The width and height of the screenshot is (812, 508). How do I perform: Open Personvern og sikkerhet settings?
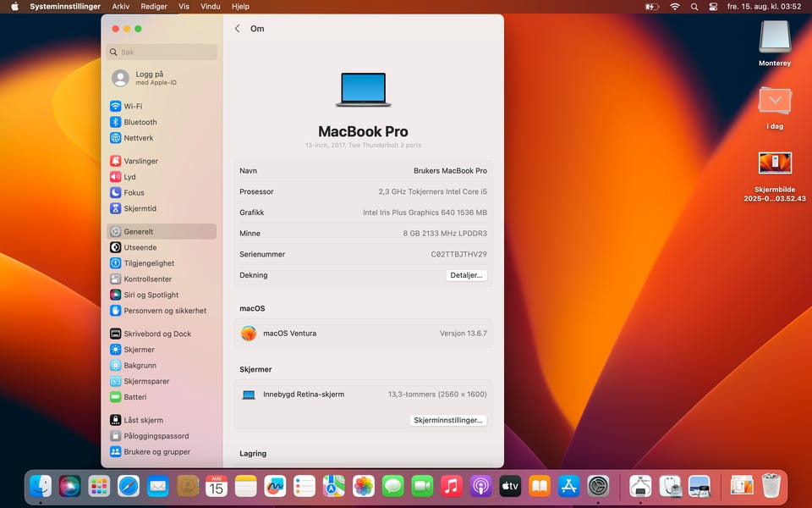[164, 311]
